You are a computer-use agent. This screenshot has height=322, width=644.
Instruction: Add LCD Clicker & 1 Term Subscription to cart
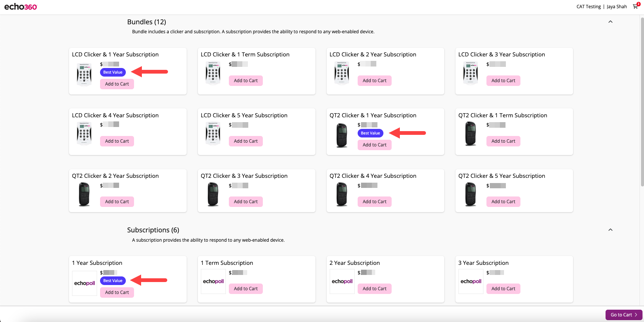tap(246, 81)
